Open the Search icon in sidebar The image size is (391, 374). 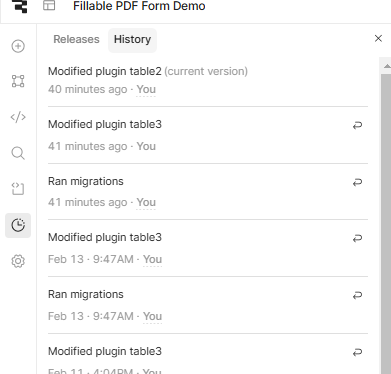(18, 153)
